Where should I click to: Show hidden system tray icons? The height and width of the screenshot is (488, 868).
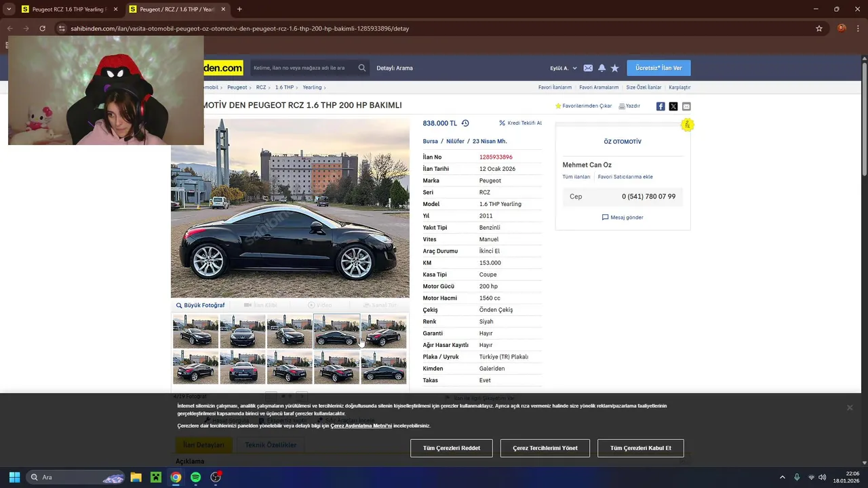(782, 477)
